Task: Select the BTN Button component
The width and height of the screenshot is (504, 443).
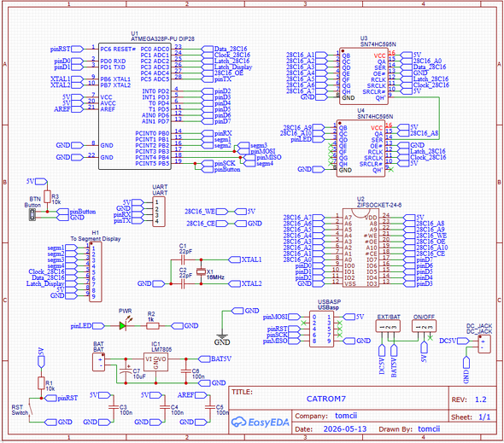Action: tap(32, 214)
